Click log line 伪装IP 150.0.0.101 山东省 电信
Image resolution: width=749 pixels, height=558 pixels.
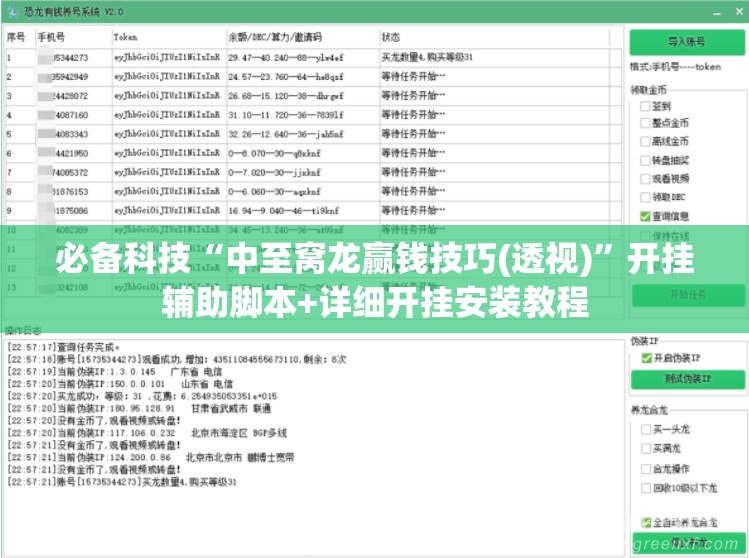(x=120, y=384)
